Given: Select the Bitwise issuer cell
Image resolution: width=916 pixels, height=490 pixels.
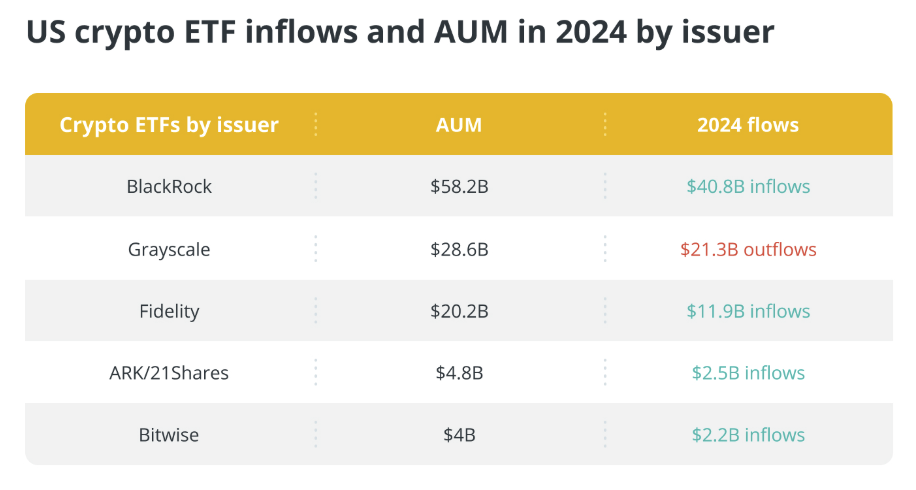Looking at the screenshot, I should (x=169, y=435).
